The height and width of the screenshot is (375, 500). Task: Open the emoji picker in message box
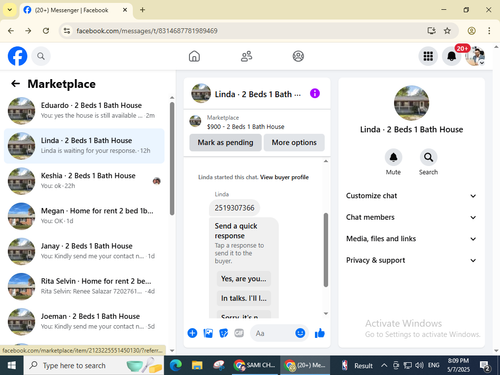300,333
